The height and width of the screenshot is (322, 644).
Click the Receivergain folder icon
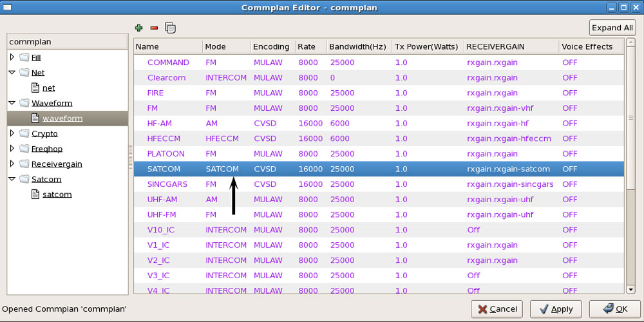tap(24, 164)
